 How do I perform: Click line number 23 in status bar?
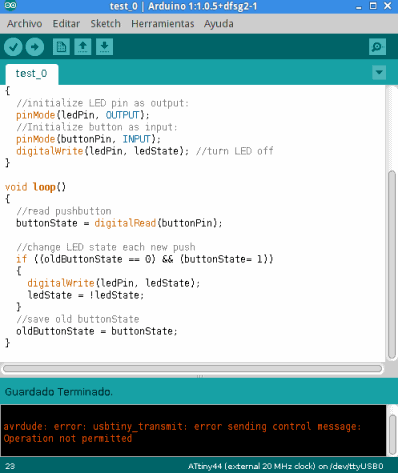10,466
